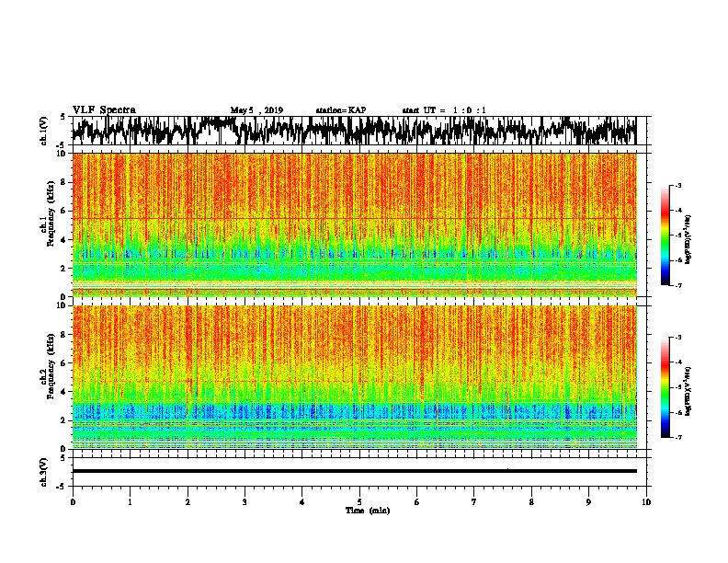The image size is (728, 563).
Task: Click time axis tick label 3
Action: click(x=245, y=502)
